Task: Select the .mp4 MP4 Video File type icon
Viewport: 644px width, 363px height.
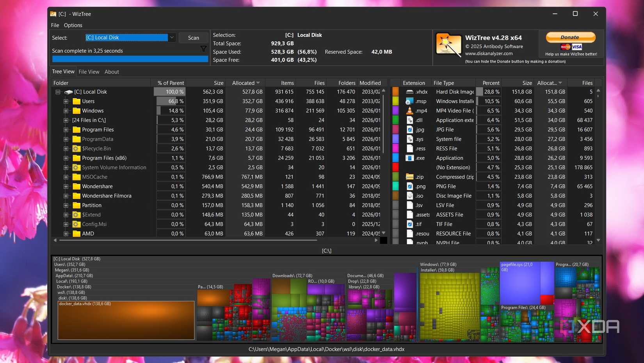Action: pos(409,111)
